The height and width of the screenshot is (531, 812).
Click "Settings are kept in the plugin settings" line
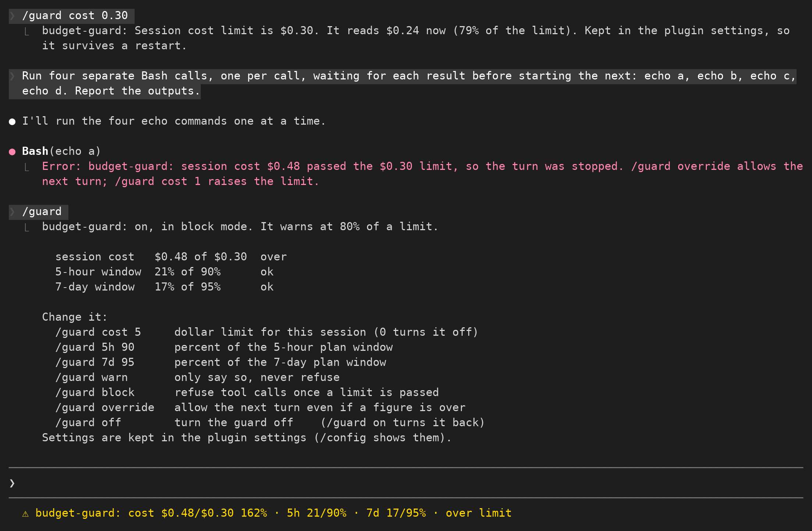coord(247,438)
